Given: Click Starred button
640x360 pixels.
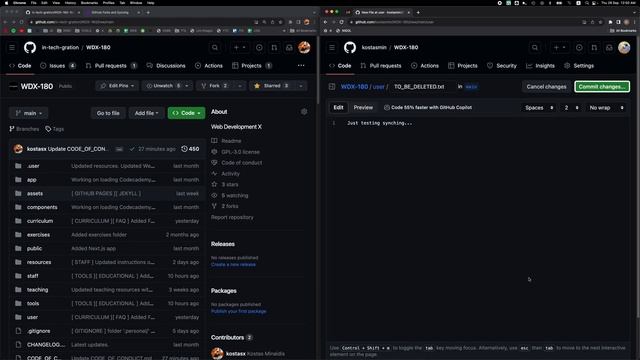Looking at the screenshot, I should coord(271,86).
